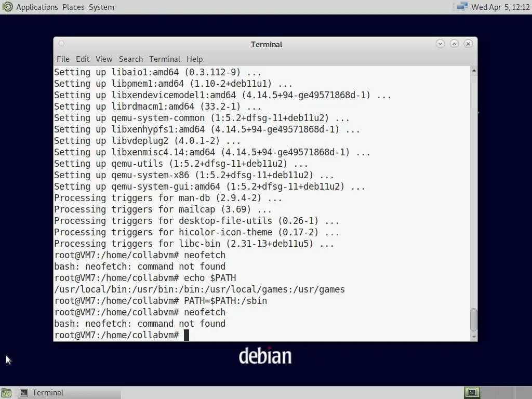The width and height of the screenshot is (532, 399).
Task: Minimize the Terminal window
Action: click(440, 44)
